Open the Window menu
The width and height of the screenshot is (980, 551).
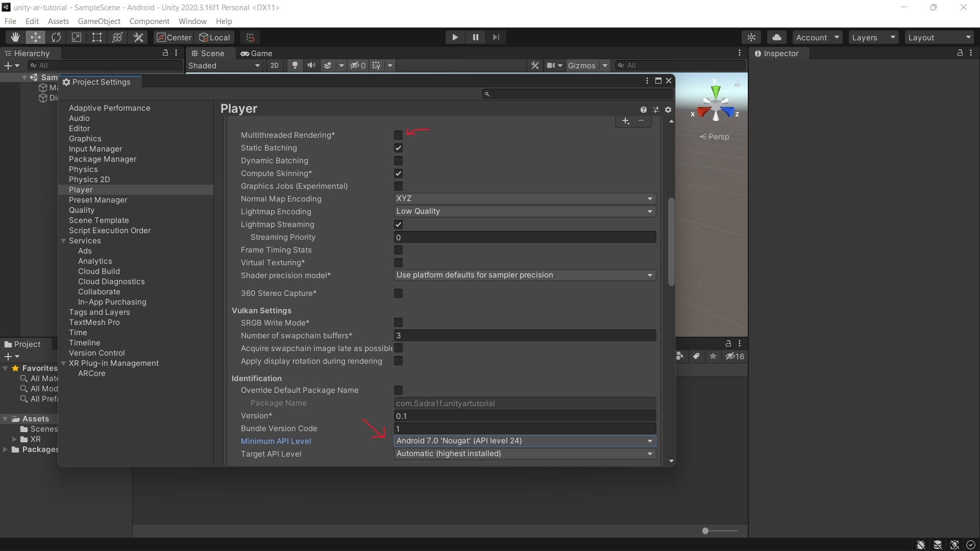click(192, 21)
